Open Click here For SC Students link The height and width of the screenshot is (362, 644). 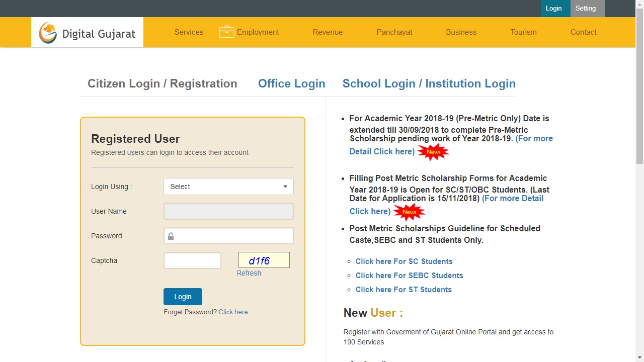click(404, 261)
